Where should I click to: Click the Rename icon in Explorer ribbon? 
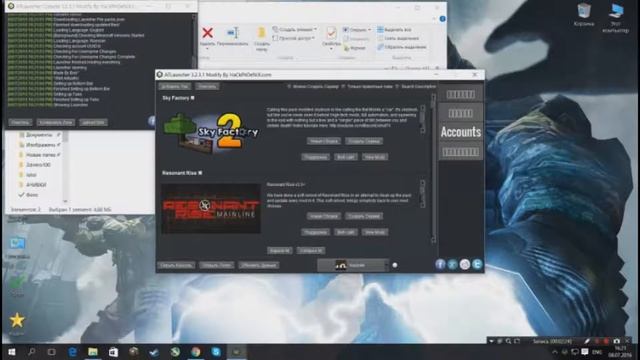point(233,32)
